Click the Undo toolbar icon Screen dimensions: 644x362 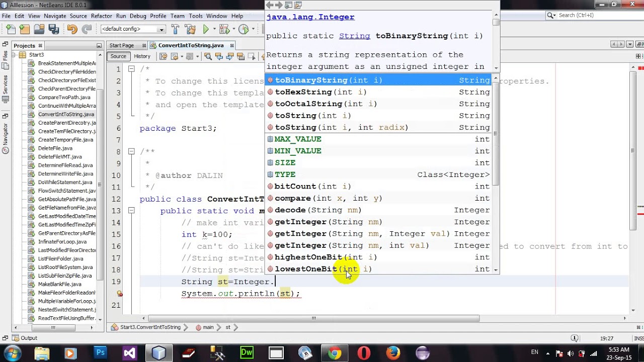72,29
